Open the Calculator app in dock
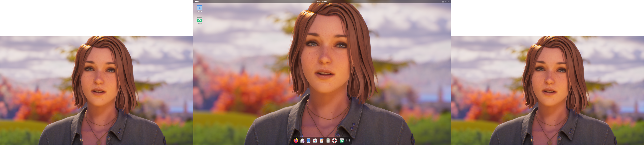Viewport: 644px width, 145px height. [328, 140]
